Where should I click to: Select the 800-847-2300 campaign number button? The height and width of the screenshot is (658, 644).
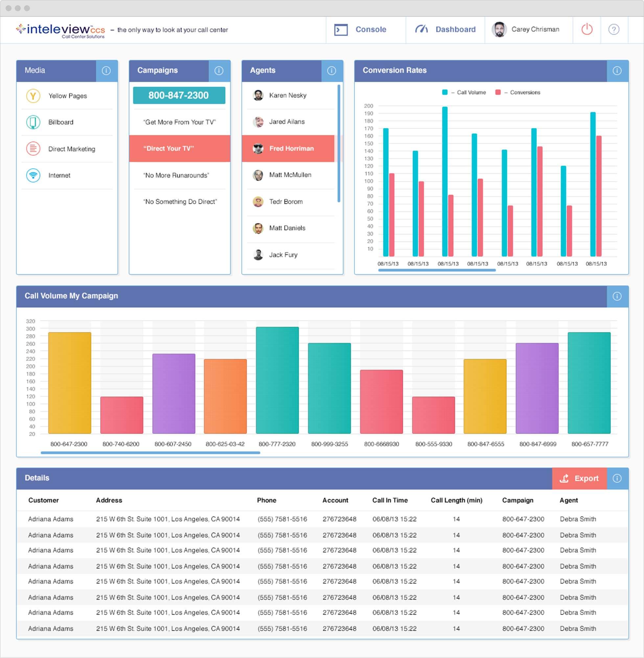(179, 95)
